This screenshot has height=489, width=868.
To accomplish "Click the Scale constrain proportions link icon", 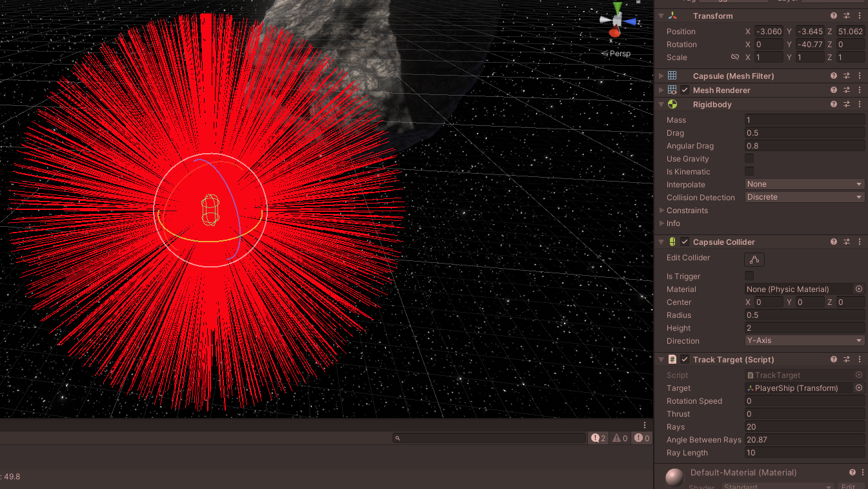I will pos(734,57).
